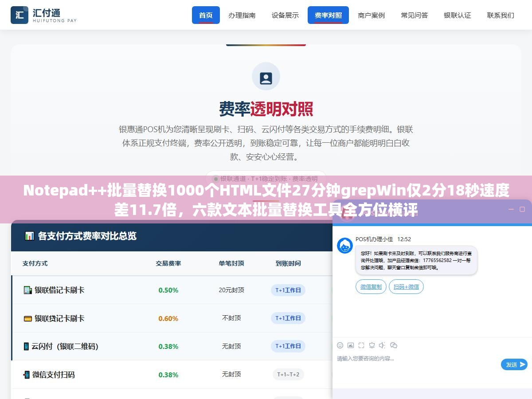Click the 0.50% rate value
This screenshot has width=532, height=399.
[168, 290]
